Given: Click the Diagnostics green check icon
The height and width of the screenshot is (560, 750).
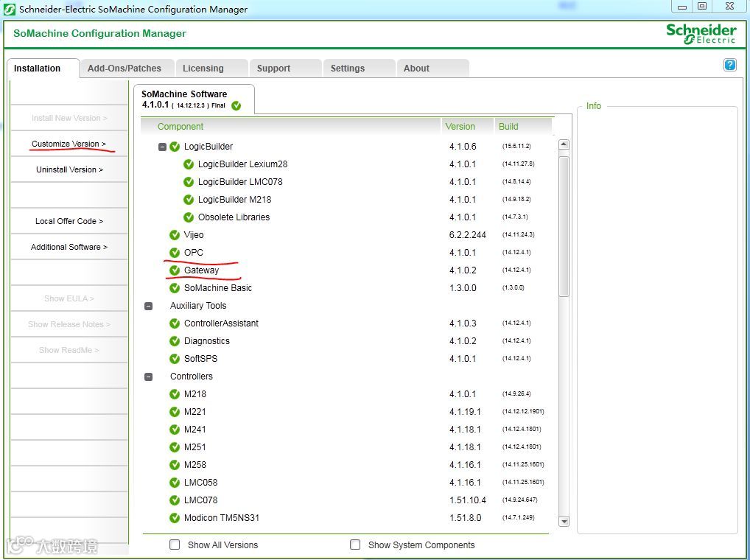Looking at the screenshot, I should click(175, 341).
